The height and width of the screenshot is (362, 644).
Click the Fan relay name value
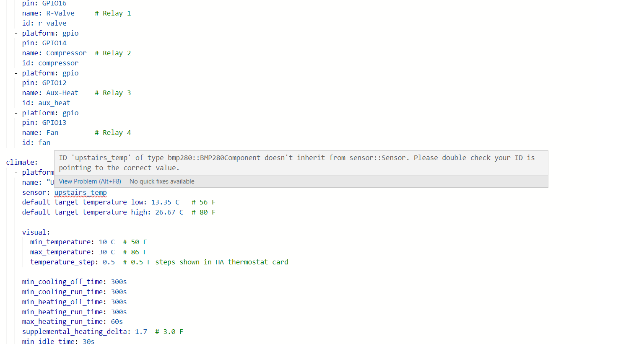[x=52, y=132]
